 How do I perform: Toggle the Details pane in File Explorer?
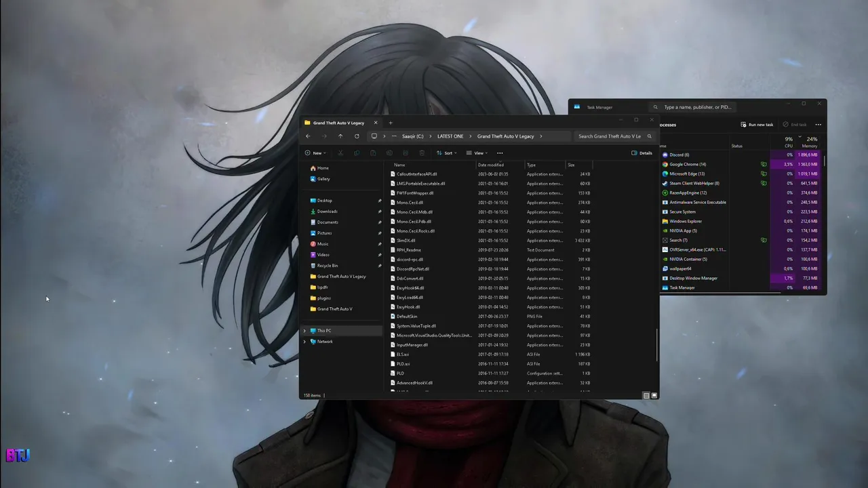tap(642, 153)
